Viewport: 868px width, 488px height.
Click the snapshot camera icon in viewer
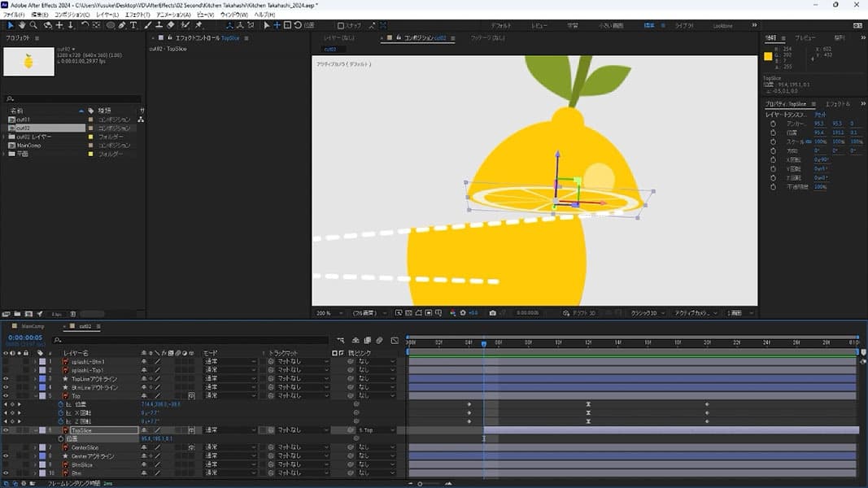[x=492, y=312]
